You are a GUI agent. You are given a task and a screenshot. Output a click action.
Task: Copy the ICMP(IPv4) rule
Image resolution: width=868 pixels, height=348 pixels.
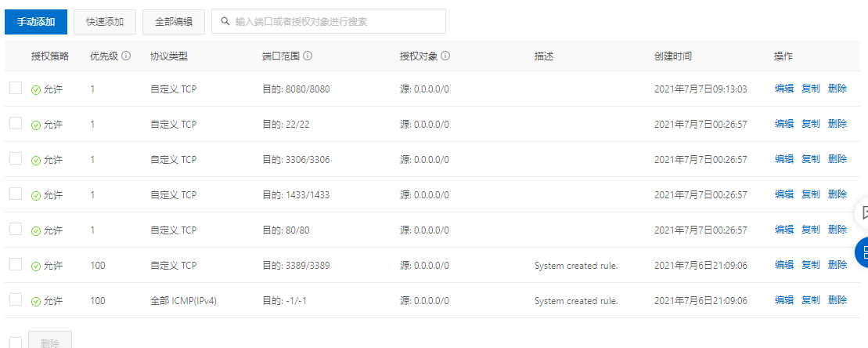click(x=810, y=299)
